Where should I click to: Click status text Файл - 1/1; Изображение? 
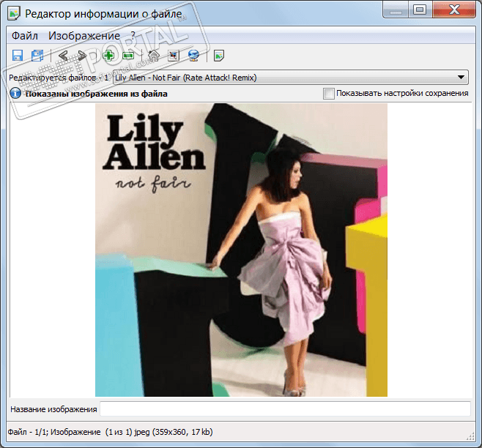pos(54,432)
